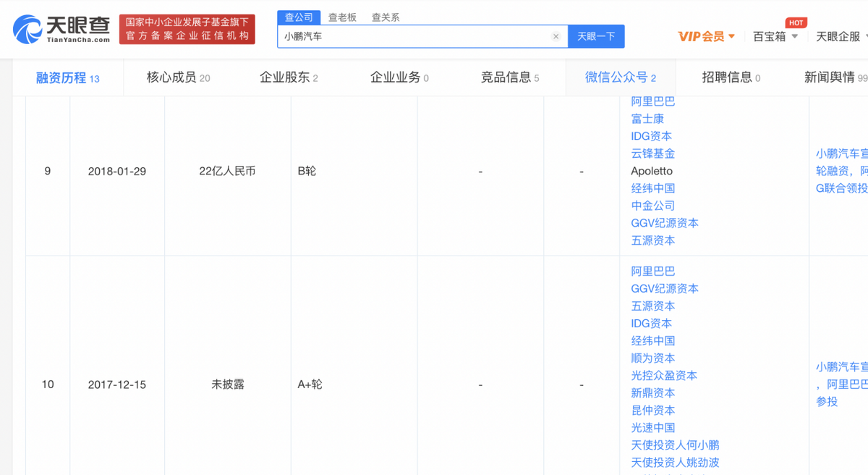Open the 富士康 investor link
The width and height of the screenshot is (868, 475).
[x=647, y=119]
